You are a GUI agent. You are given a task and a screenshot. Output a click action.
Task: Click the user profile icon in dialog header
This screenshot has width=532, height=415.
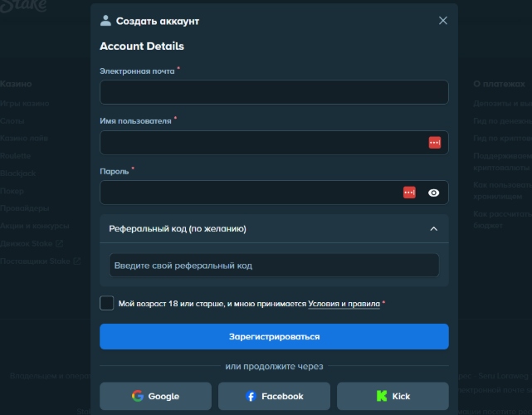click(x=105, y=21)
